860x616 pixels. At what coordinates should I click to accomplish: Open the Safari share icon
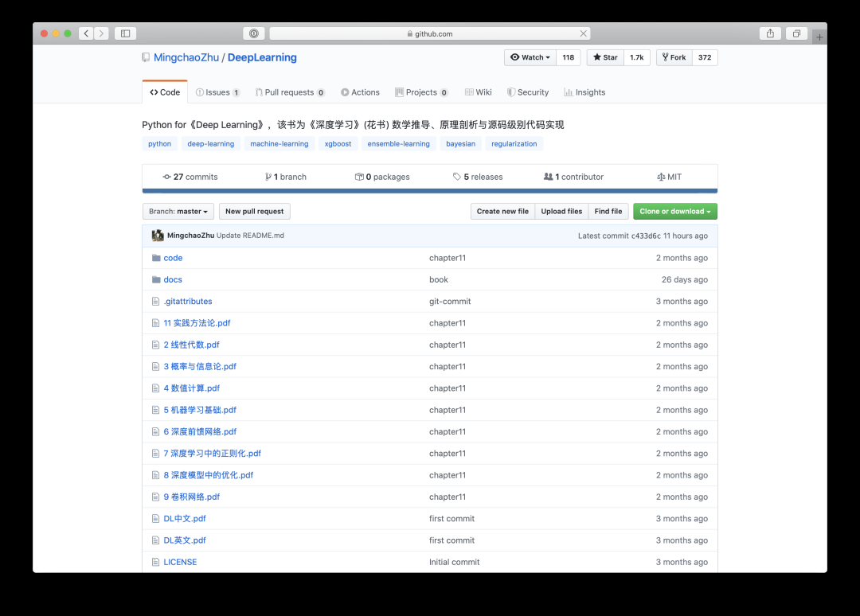(770, 33)
